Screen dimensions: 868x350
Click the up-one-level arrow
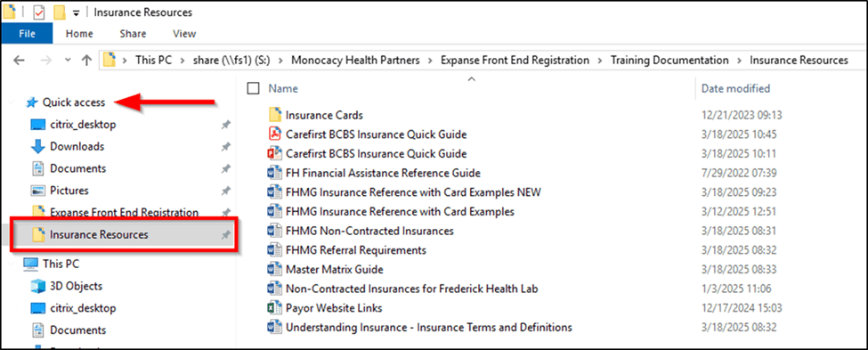(x=86, y=61)
